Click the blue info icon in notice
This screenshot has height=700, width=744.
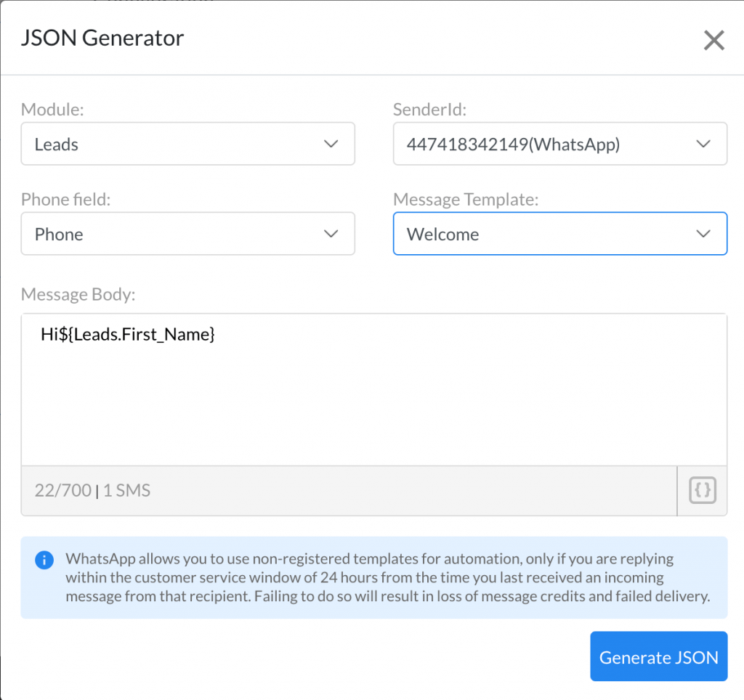[44, 560]
